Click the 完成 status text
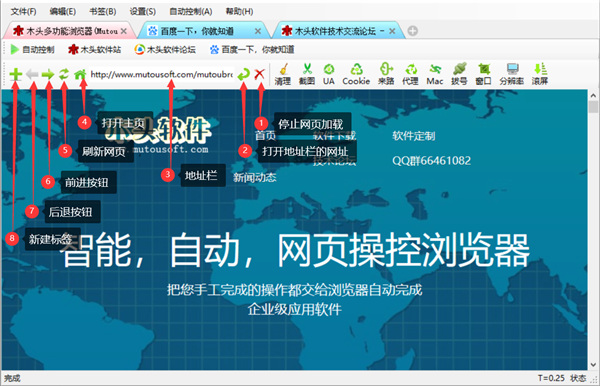The image size is (600, 386). pos(12,378)
